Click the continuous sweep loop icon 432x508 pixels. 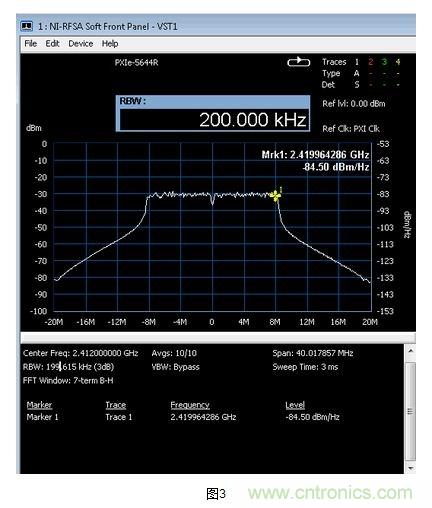tap(298, 62)
